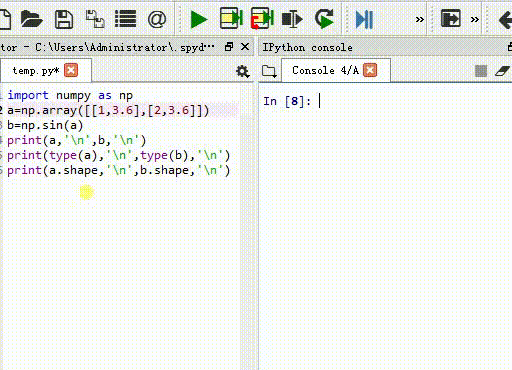Click the b=np.sin(a) line

tap(45, 125)
